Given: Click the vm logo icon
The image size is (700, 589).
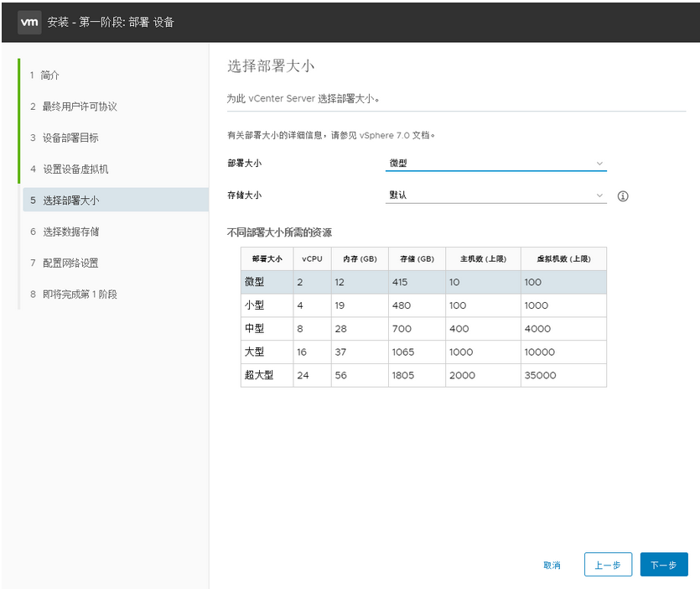Looking at the screenshot, I should 29,22.
